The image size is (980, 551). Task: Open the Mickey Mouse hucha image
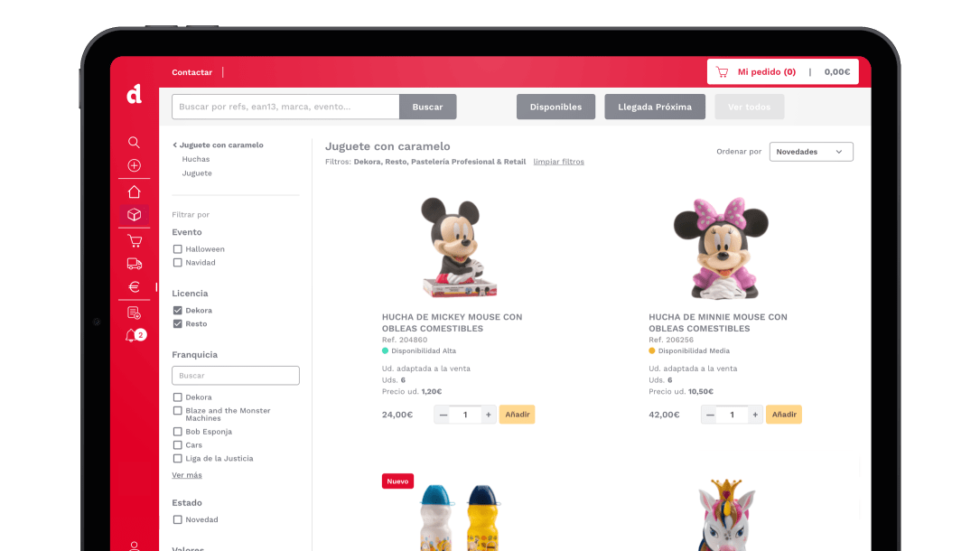458,247
